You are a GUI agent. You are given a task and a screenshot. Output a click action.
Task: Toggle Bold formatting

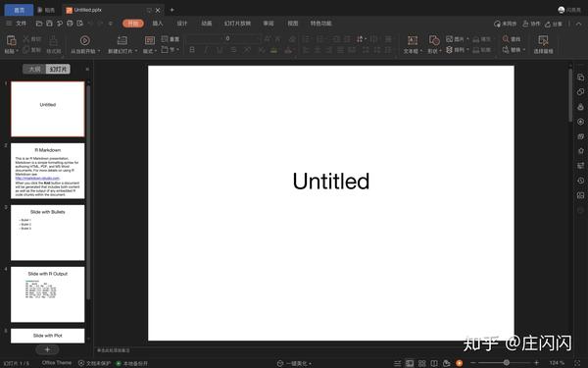point(192,50)
